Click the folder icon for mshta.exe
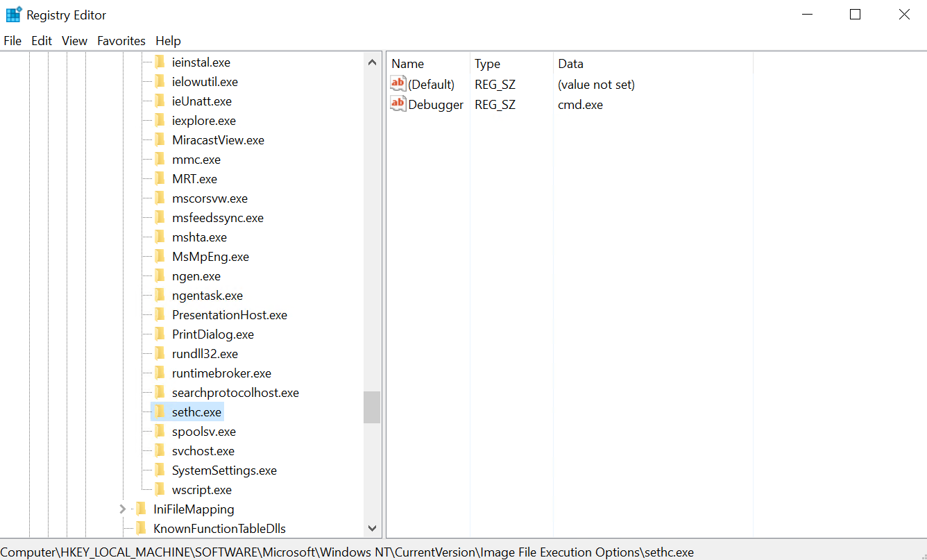The image size is (927, 560). (160, 237)
